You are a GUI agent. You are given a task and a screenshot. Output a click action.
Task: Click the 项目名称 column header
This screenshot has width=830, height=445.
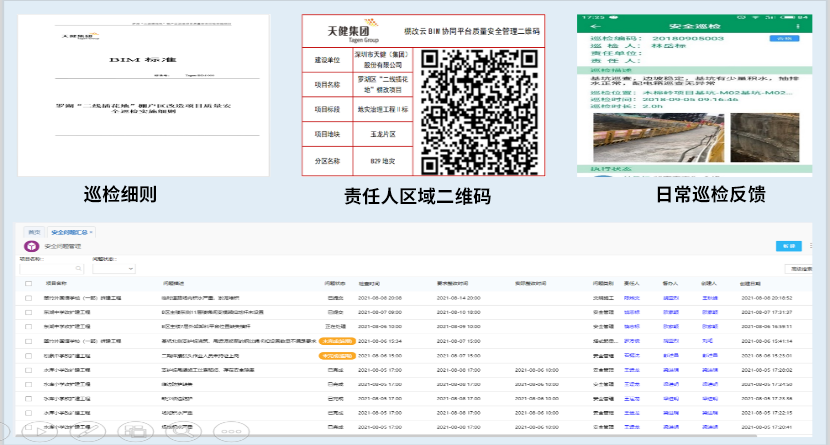pyautogui.click(x=56, y=284)
